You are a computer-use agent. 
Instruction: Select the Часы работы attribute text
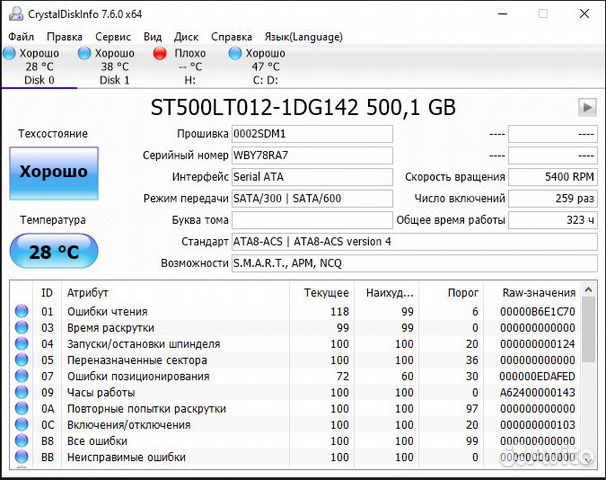click(x=101, y=393)
